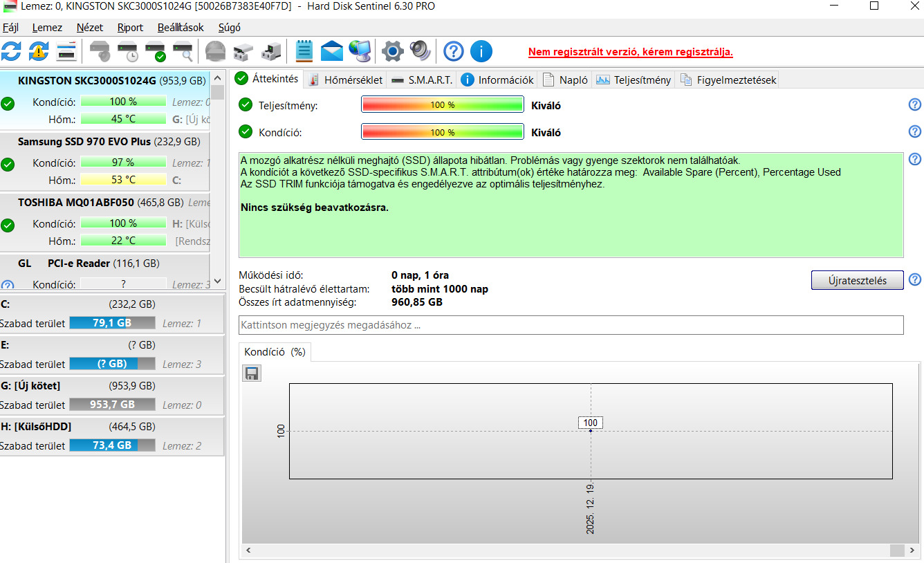Open the Beállítások menu
The image size is (924, 563).
(x=181, y=28)
